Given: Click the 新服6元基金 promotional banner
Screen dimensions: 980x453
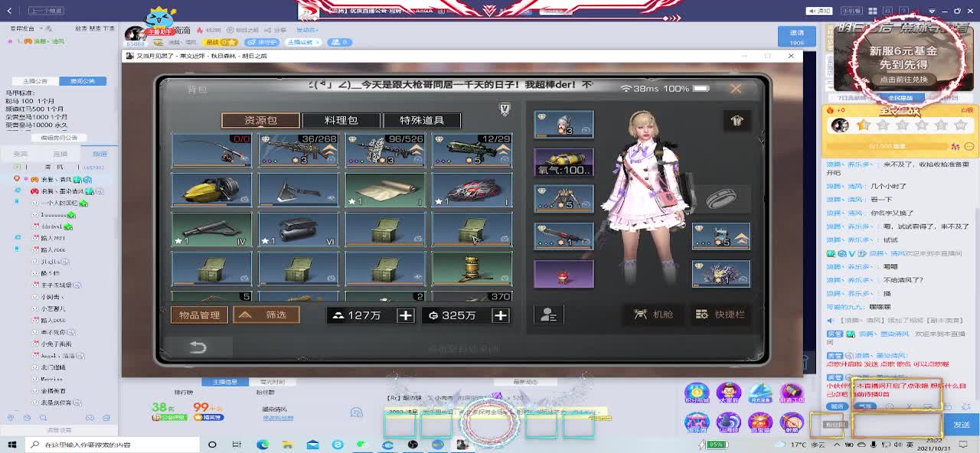Looking at the screenshot, I should [903, 60].
